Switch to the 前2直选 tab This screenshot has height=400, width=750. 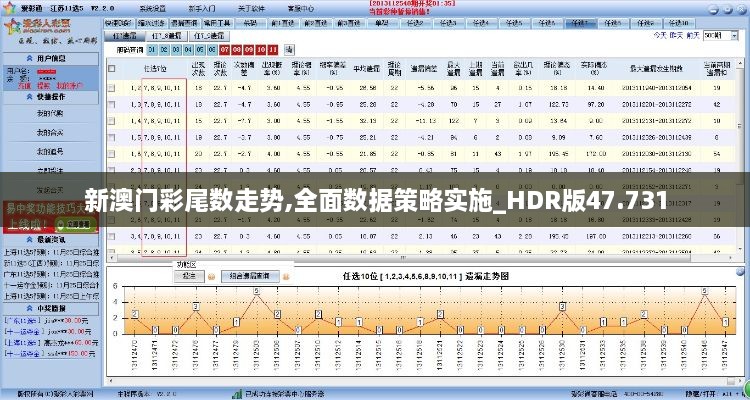click(x=315, y=23)
